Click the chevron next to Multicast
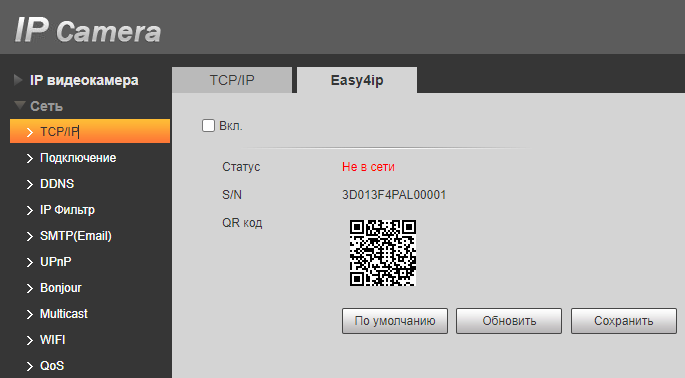 pos(30,315)
